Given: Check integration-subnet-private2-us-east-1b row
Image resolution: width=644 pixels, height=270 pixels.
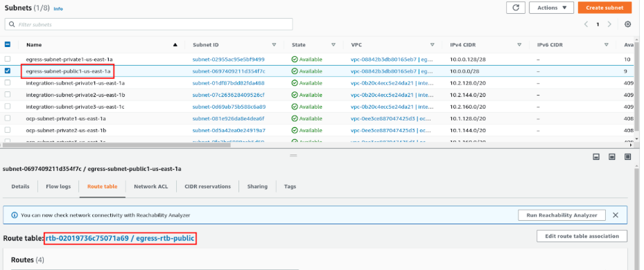Looking at the screenshot, I should point(8,95).
